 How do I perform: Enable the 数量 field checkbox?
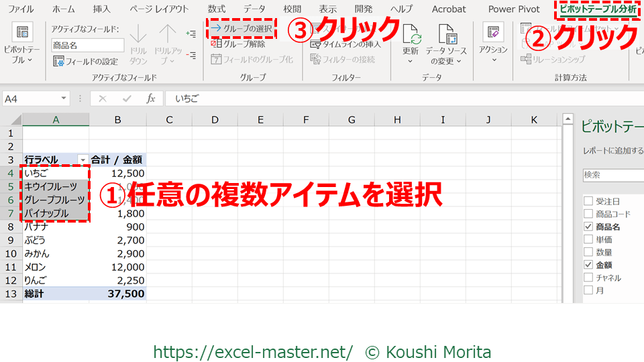pos(588,252)
